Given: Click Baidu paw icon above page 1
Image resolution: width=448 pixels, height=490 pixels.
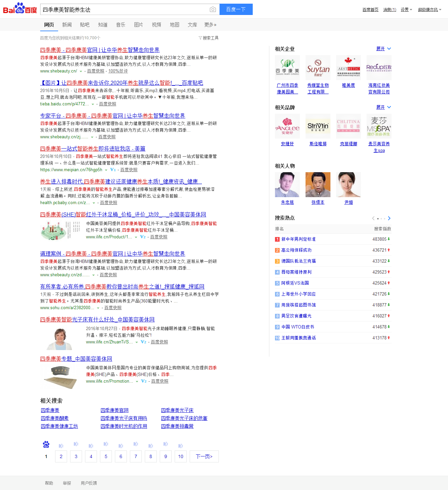Looking at the screenshot, I should pyautogui.click(x=46, y=444).
